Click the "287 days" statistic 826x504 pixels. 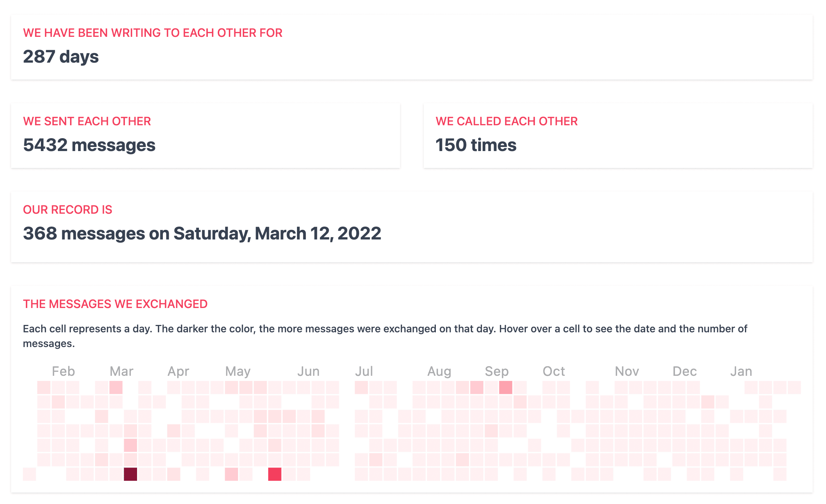[x=61, y=57]
